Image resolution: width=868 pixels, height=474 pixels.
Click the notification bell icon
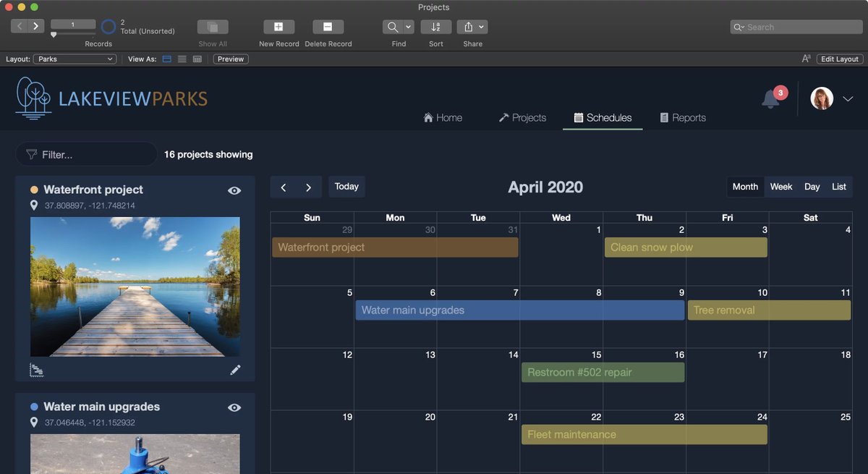point(769,98)
